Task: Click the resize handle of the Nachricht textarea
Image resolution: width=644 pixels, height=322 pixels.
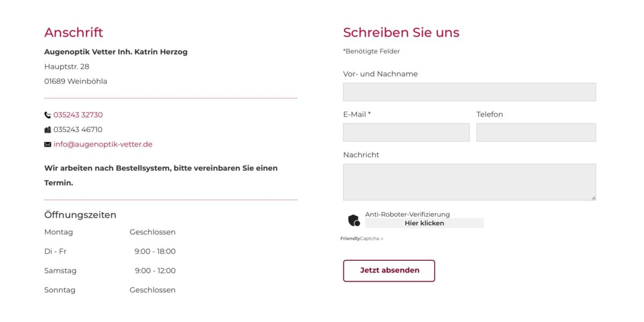Action: pyautogui.click(x=593, y=197)
